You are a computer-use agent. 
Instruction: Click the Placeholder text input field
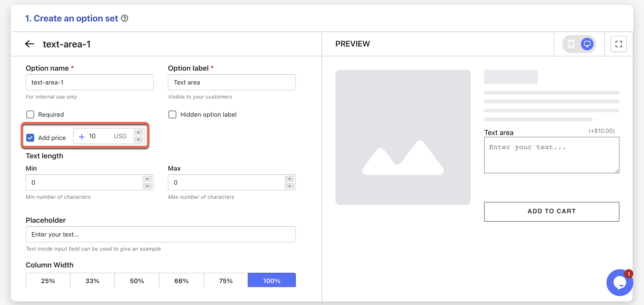(x=161, y=234)
